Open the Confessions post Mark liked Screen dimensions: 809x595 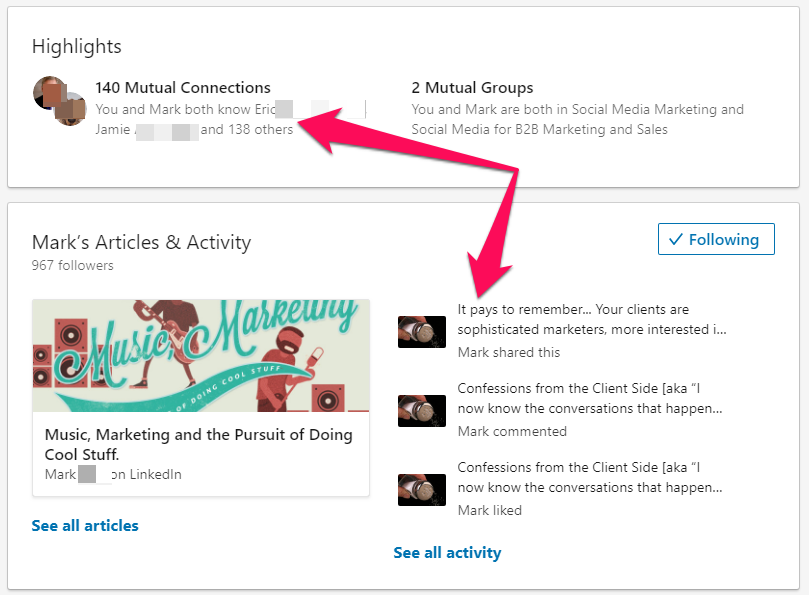(x=590, y=477)
